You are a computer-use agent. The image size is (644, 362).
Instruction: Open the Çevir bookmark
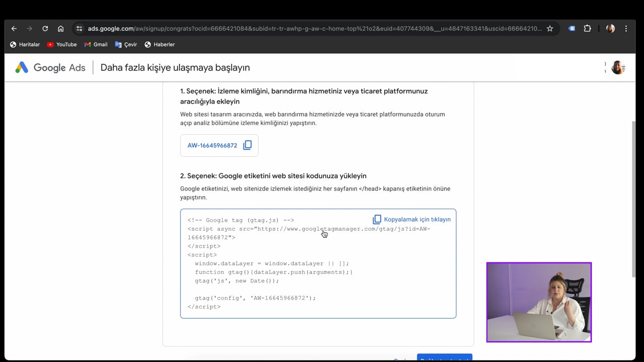tap(126, 44)
